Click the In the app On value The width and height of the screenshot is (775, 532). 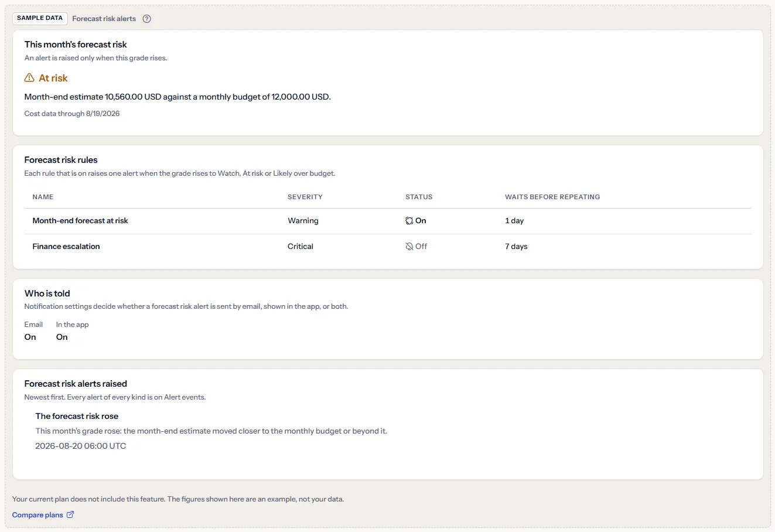click(x=62, y=337)
